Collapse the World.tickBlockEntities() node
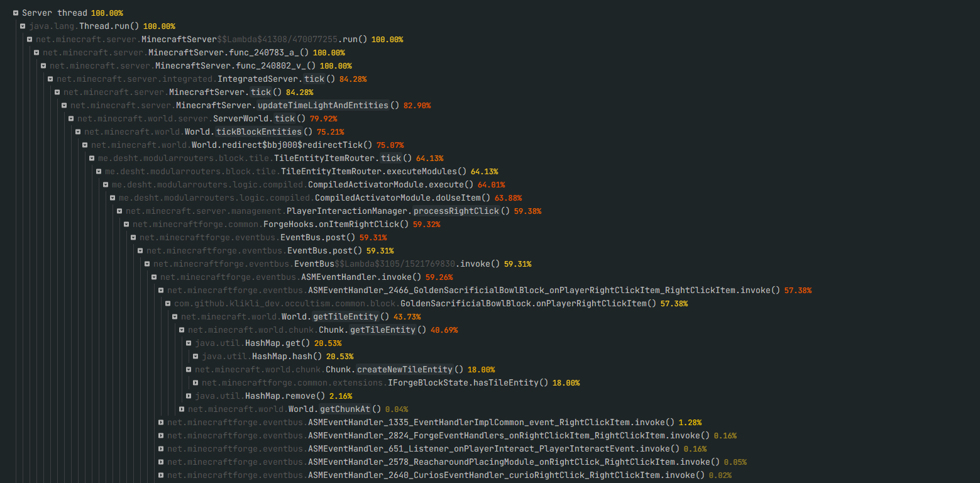 77,131
